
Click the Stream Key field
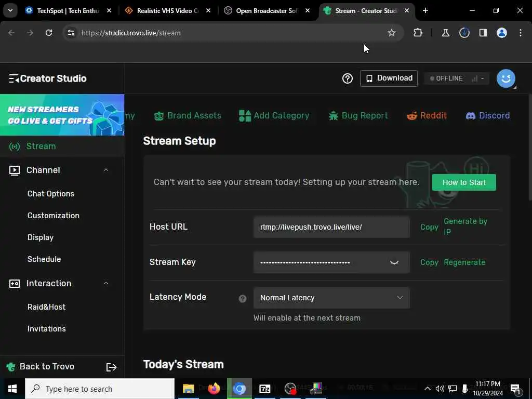coord(331,262)
